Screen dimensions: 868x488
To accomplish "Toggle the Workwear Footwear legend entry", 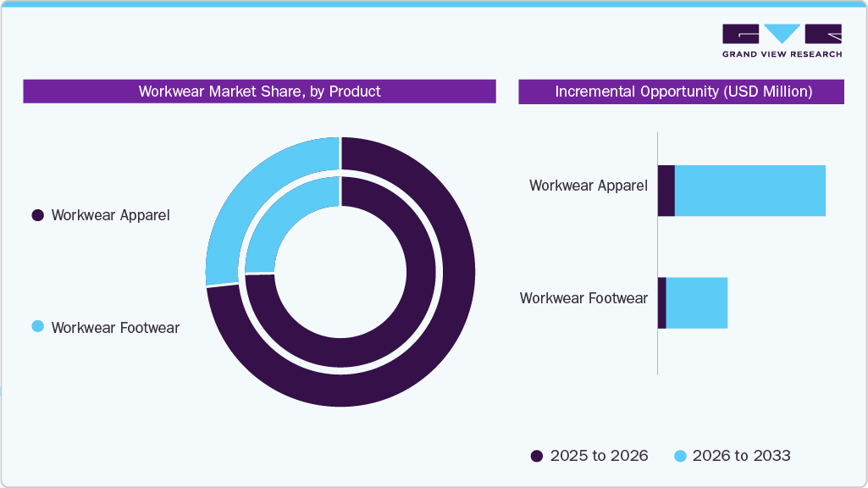I will 116,328.
